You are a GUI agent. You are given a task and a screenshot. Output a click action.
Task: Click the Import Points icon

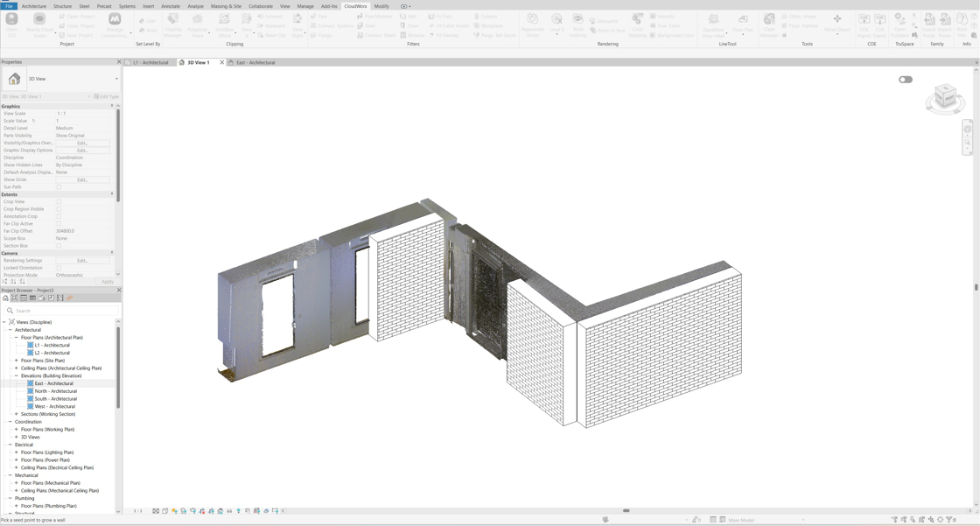(x=945, y=25)
